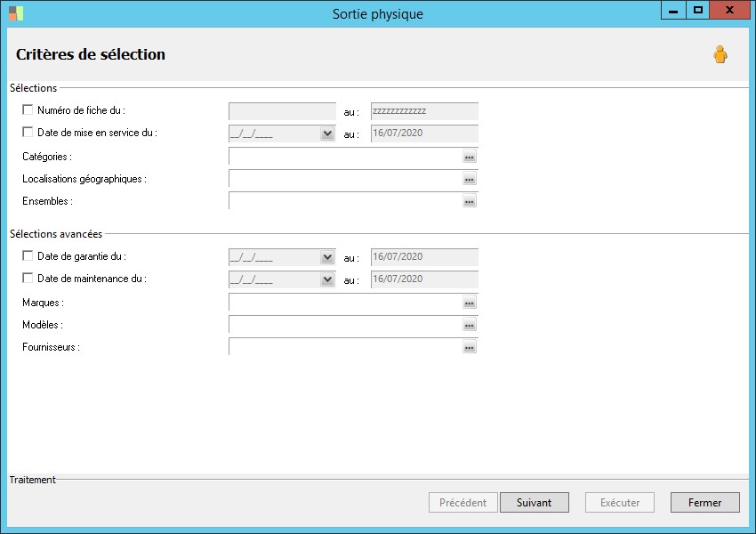This screenshot has height=534, width=756.
Task: Open the Ensembles ellipsis browse button
Action: tap(469, 201)
